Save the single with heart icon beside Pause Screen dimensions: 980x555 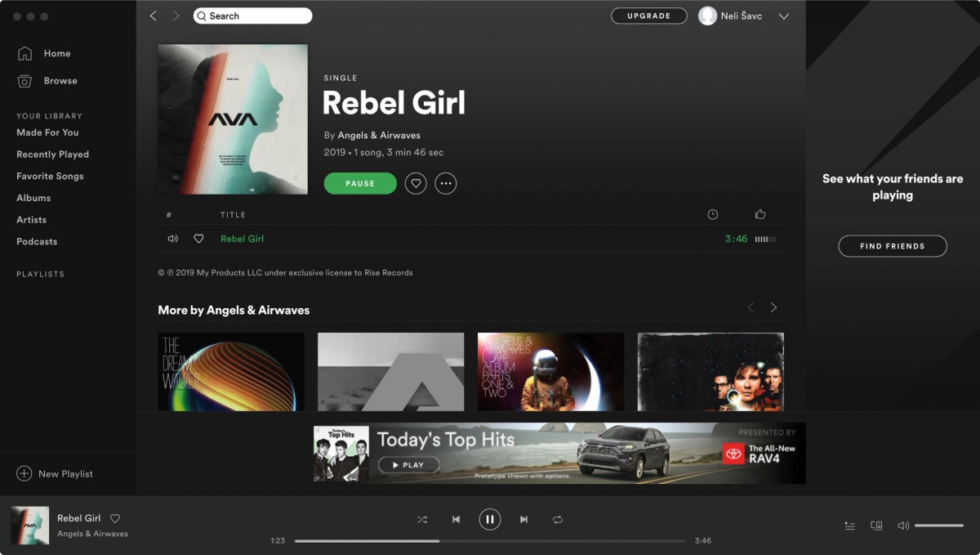click(416, 184)
